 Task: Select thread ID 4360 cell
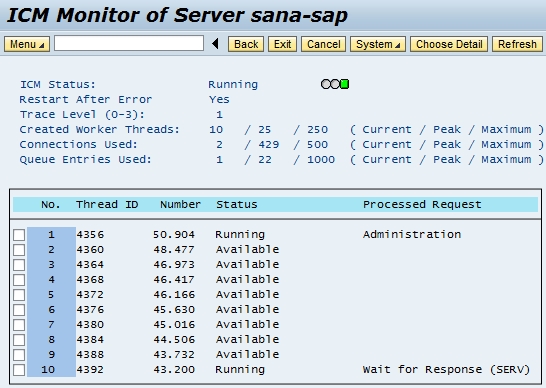tap(90, 250)
